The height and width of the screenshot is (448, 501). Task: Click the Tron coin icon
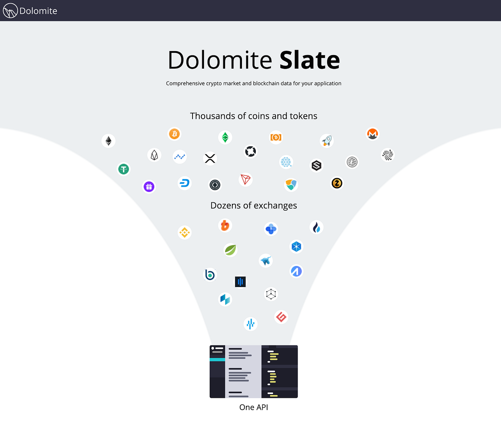coord(245,180)
